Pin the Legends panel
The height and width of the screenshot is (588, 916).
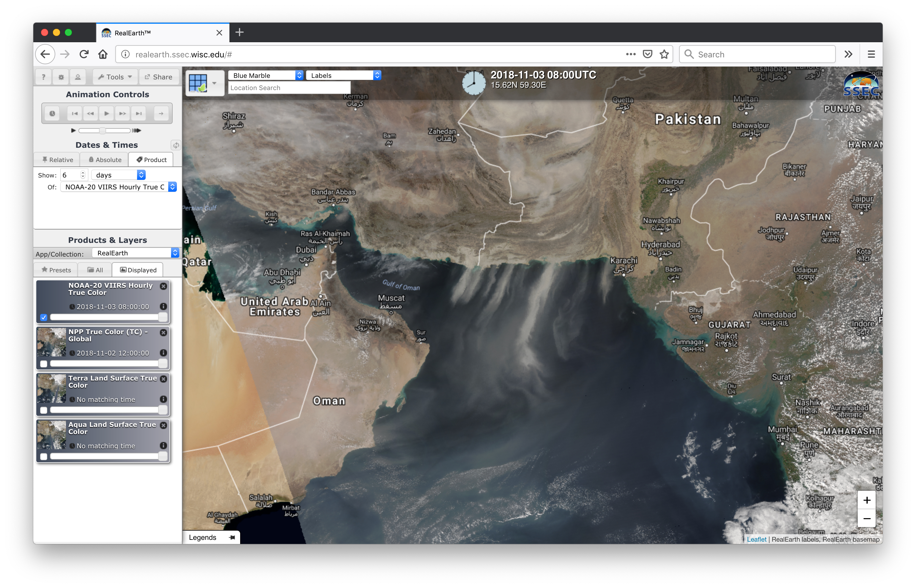(232, 537)
